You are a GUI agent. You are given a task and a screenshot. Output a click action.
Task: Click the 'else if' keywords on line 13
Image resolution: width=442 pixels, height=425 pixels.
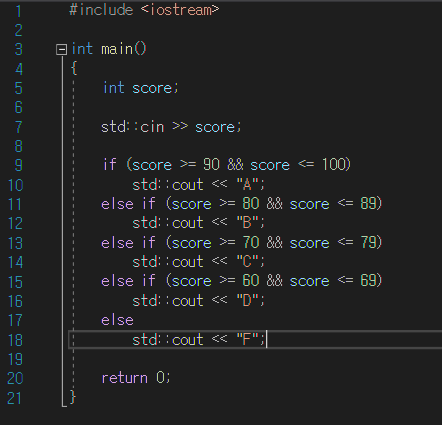click(128, 242)
